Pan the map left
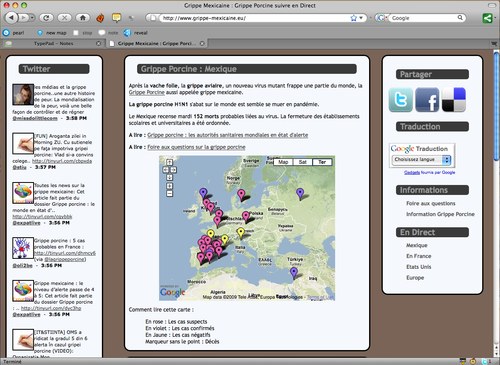The height and width of the screenshot is (365, 500). click(x=166, y=170)
